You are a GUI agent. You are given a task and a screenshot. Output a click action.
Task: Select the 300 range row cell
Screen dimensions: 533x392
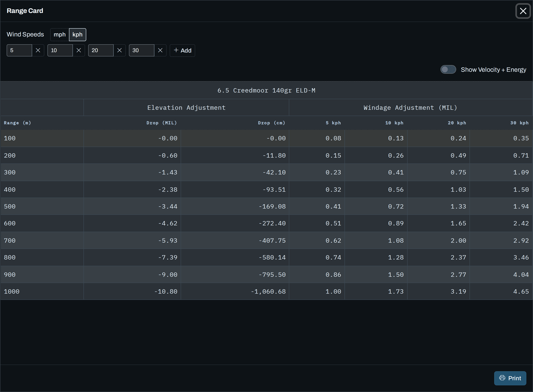42,172
